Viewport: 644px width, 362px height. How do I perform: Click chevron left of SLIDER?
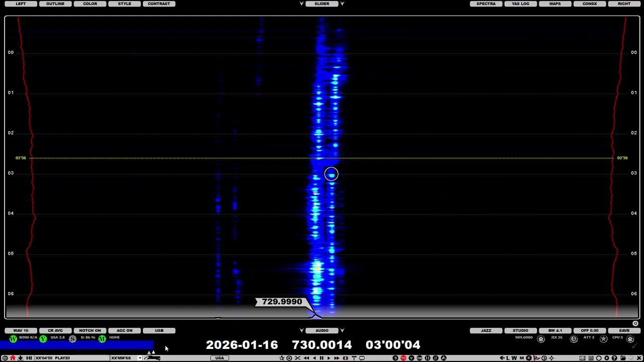pyautogui.click(x=302, y=4)
